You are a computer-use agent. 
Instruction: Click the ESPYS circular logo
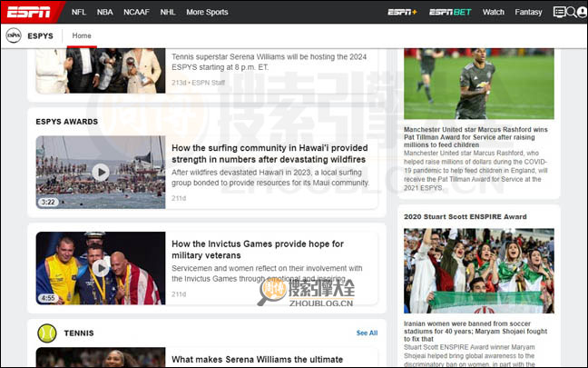point(14,35)
